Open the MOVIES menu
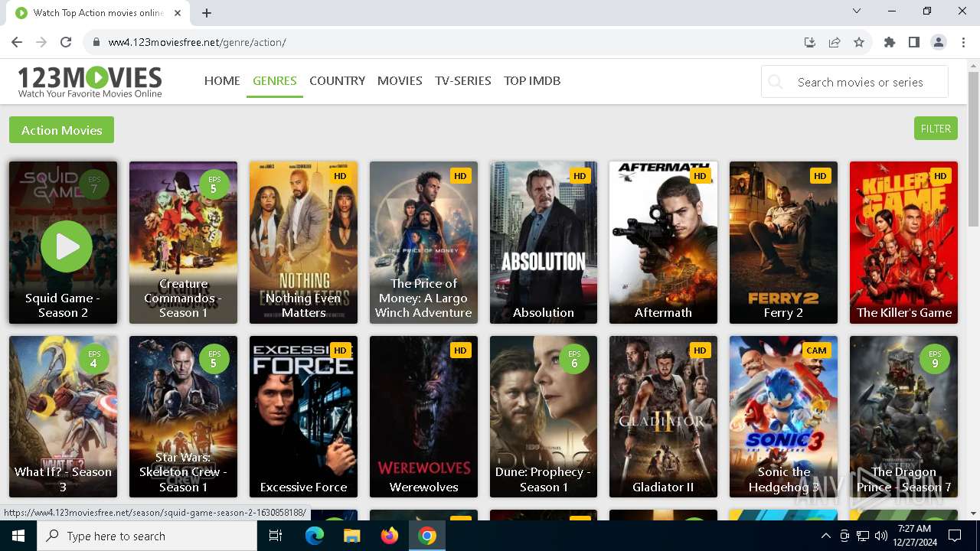The width and height of the screenshot is (980, 551). [400, 80]
